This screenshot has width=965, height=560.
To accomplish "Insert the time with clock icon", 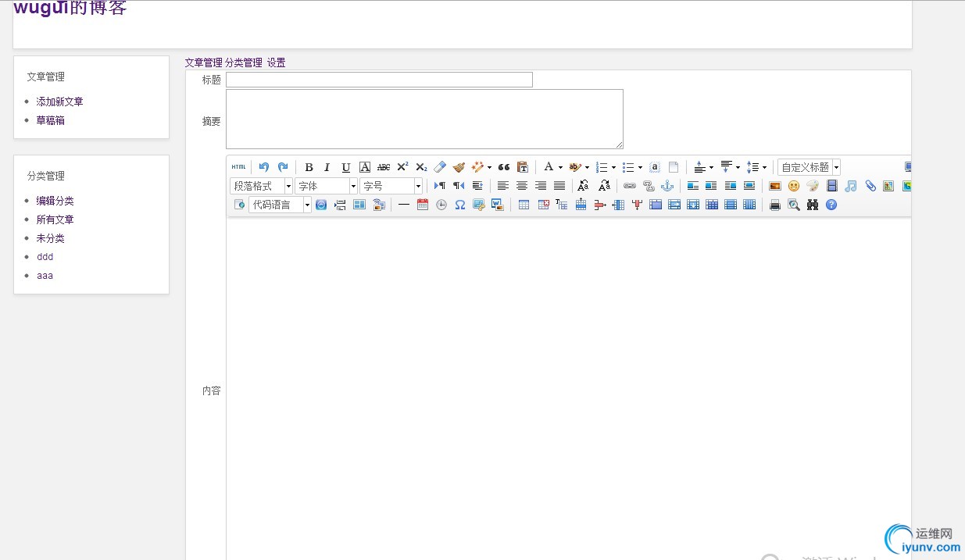I will (x=441, y=205).
